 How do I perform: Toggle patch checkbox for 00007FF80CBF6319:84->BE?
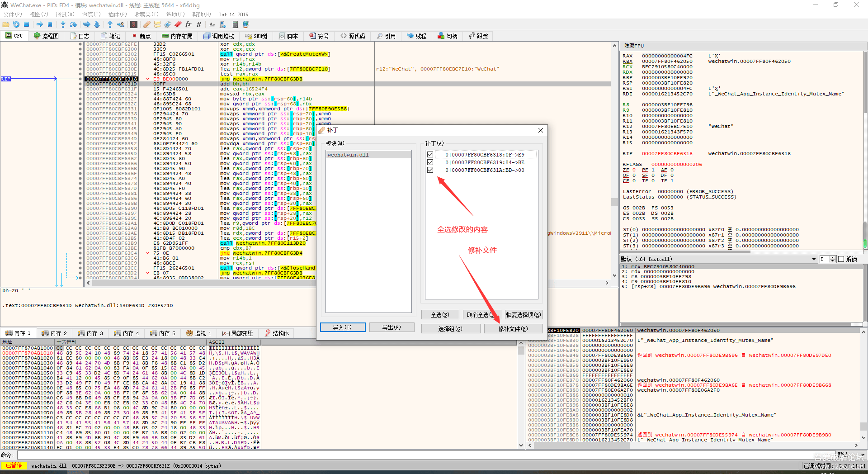(430, 162)
